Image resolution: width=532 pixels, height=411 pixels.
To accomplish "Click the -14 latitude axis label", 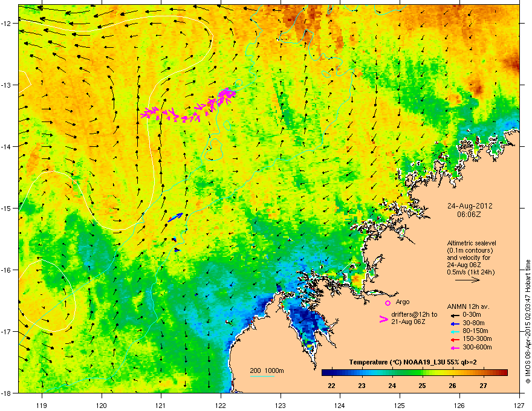I will [6, 146].
